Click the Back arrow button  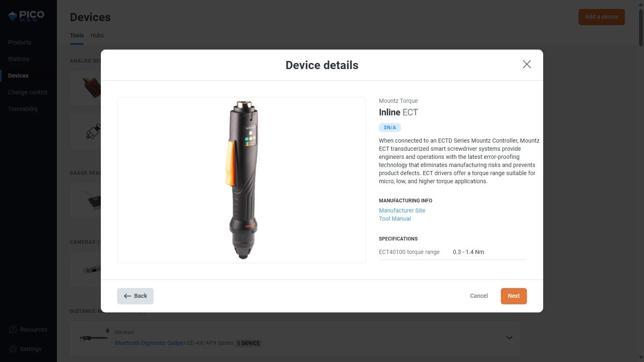pos(135,296)
